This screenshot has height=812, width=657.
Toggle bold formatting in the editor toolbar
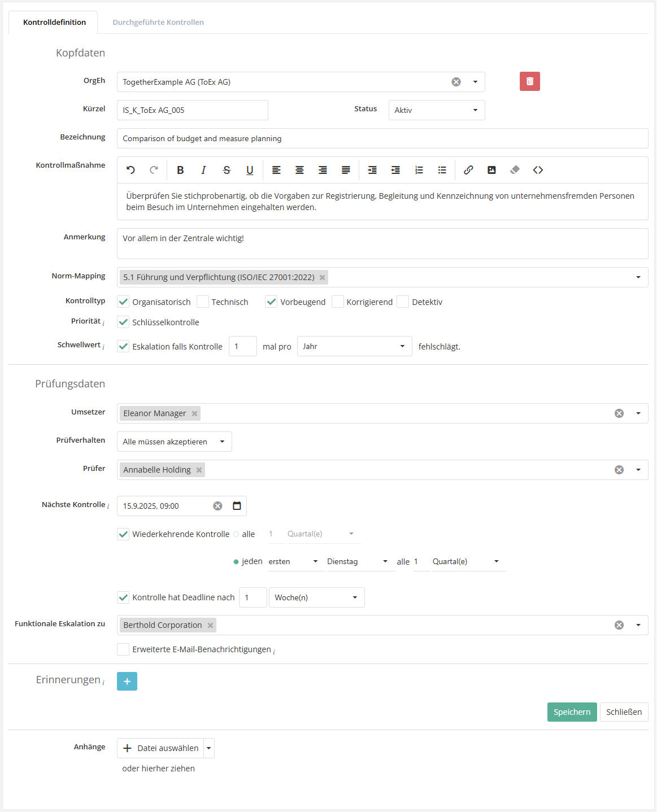(180, 170)
